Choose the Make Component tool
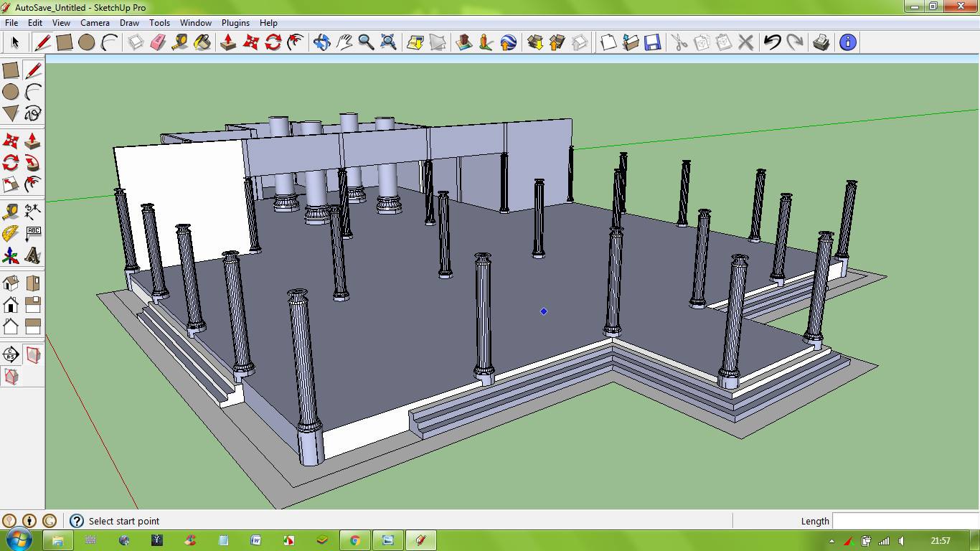 (136, 42)
